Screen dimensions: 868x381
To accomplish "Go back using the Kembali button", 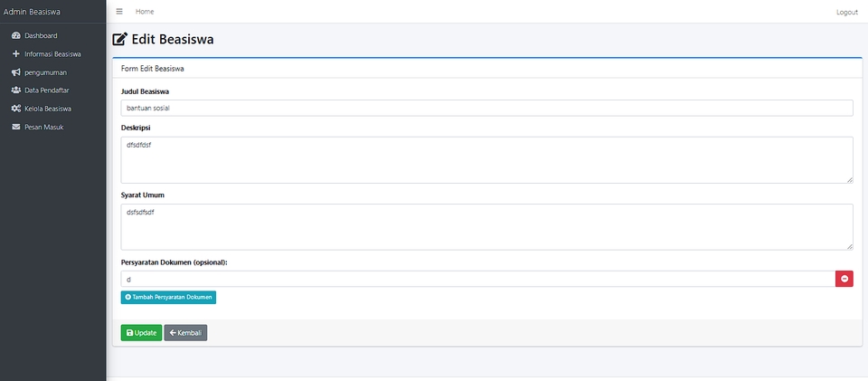I will pyautogui.click(x=185, y=332).
